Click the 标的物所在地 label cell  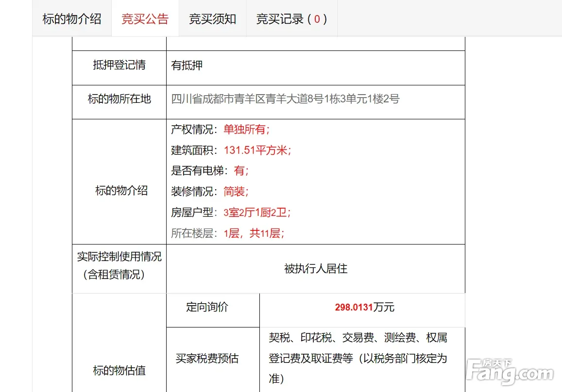[119, 99]
